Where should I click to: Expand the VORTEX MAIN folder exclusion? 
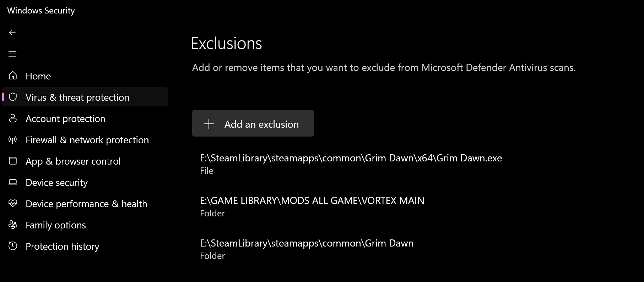312,206
